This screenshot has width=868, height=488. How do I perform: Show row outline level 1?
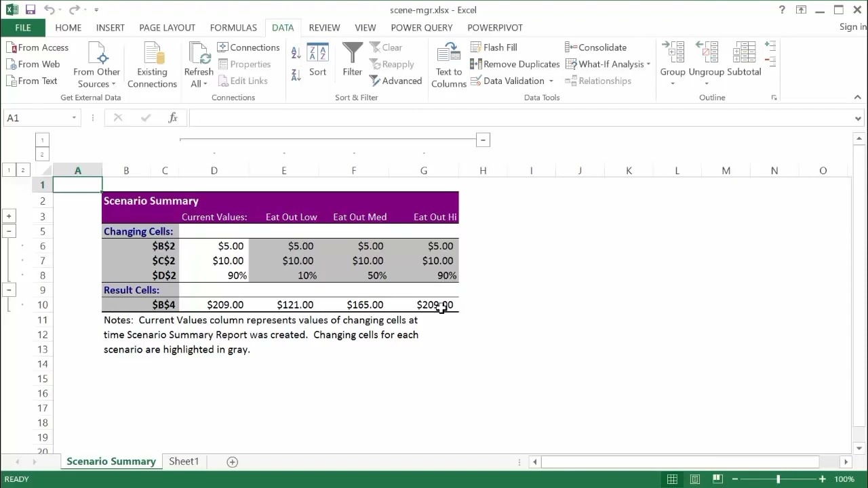(x=9, y=170)
